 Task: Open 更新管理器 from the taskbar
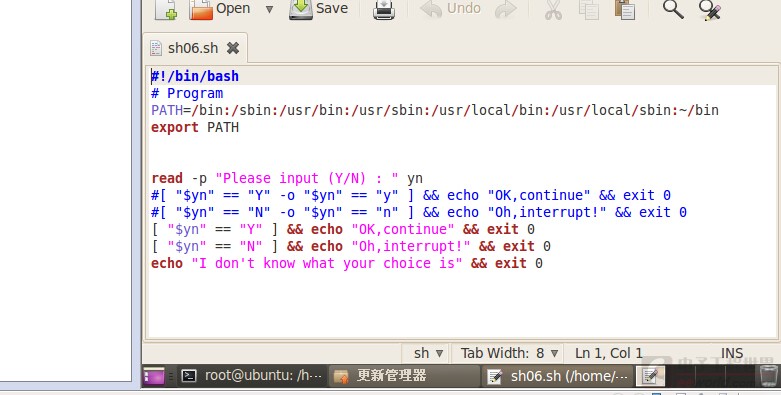[403, 376]
